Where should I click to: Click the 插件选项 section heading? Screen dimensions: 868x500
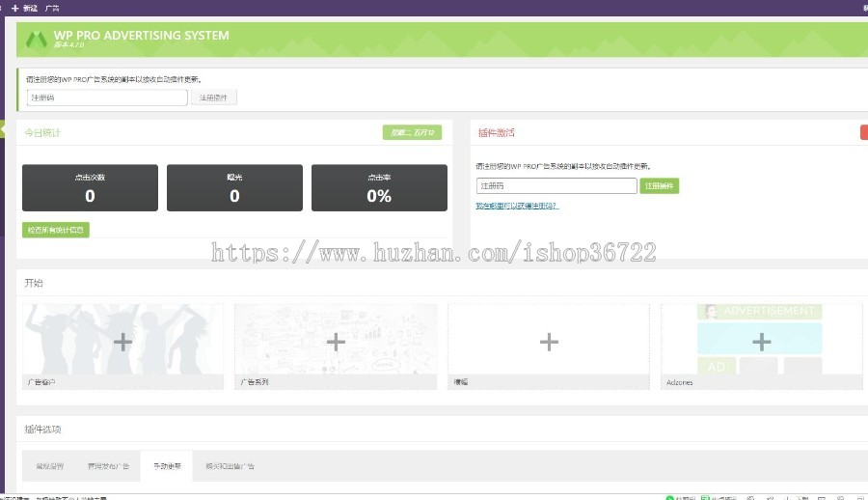[42, 429]
